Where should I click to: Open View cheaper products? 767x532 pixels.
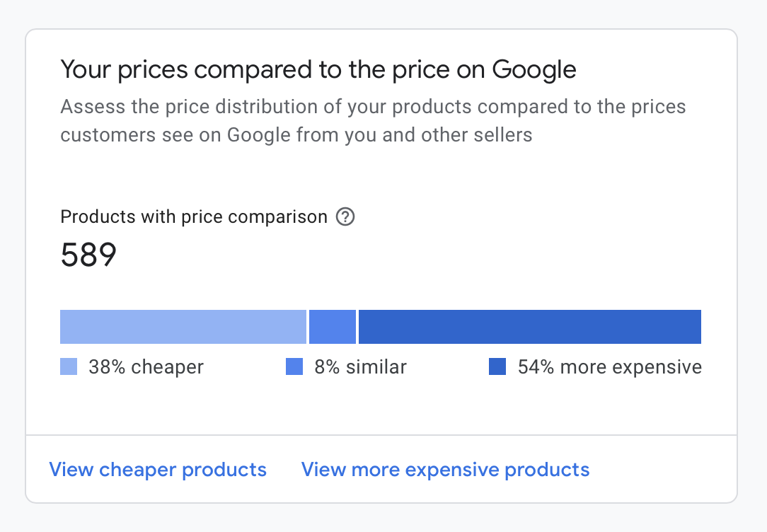pos(158,469)
